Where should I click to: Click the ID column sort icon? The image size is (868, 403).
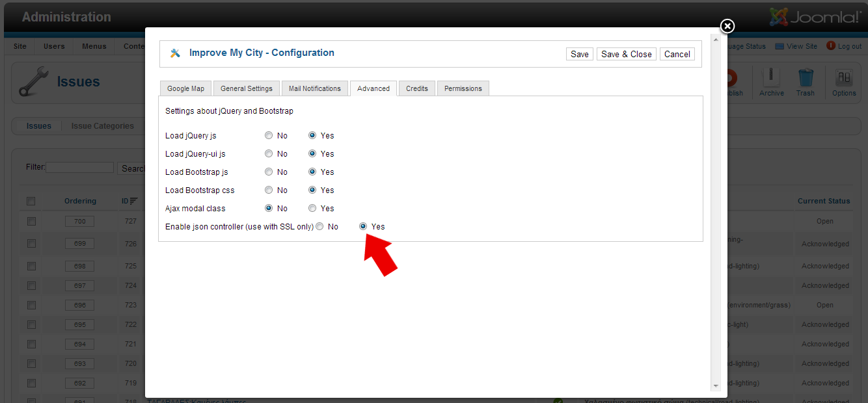(133, 201)
